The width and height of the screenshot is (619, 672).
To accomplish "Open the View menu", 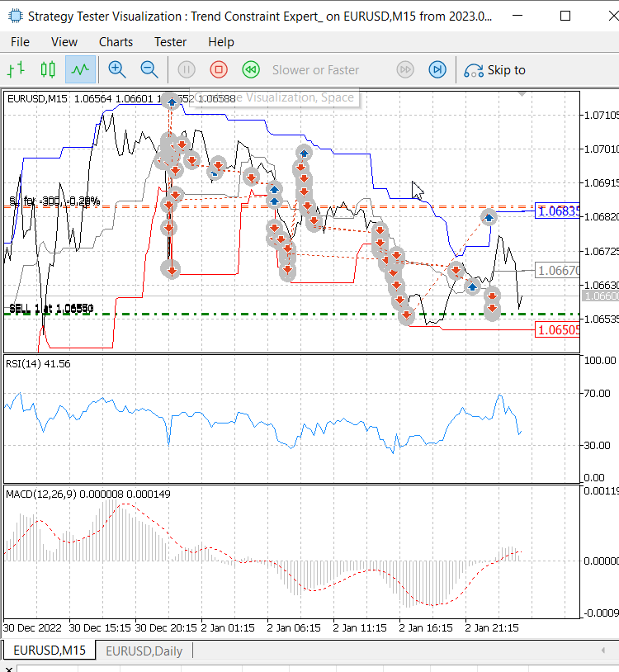I will pyautogui.click(x=64, y=42).
